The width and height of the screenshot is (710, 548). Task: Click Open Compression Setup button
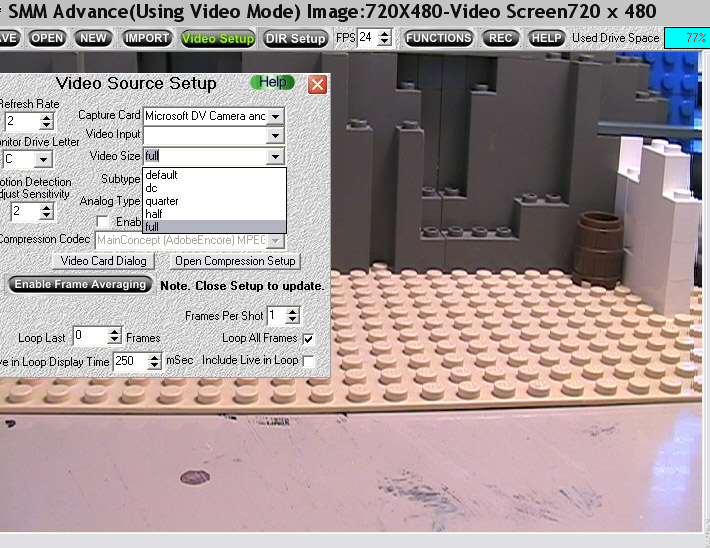[235, 261]
